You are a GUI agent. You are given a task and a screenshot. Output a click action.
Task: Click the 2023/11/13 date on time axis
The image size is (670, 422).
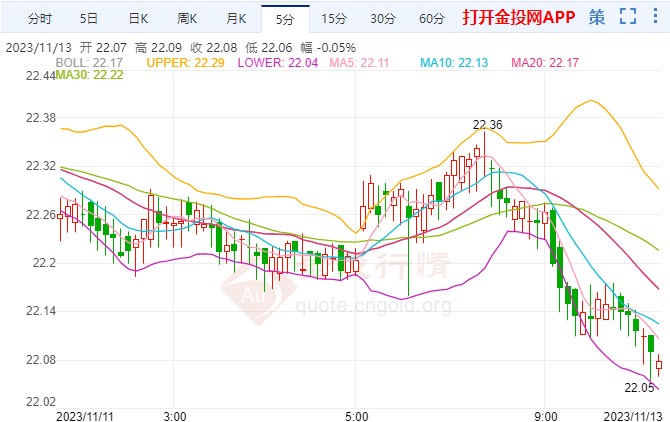632,416
